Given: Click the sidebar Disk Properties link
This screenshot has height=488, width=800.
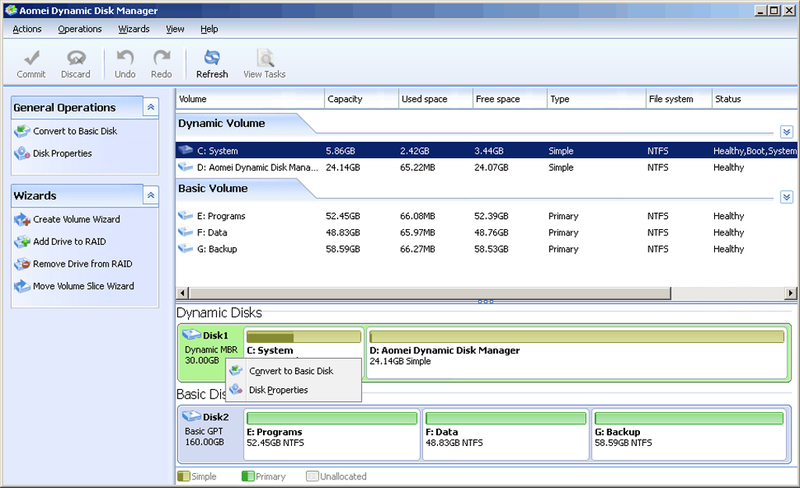Looking at the screenshot, I should (62, 154).
